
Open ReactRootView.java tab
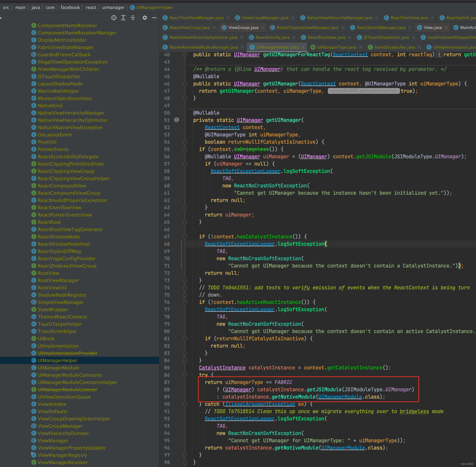(x=326, y=37)
